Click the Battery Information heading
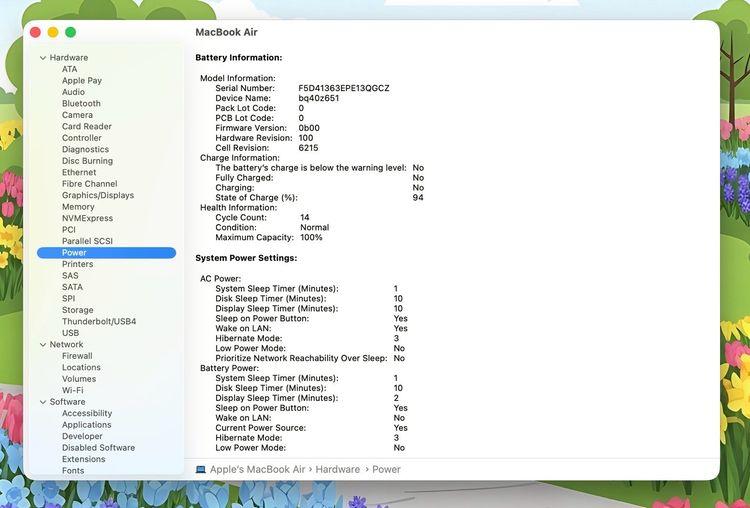Viewport: 750px width, 508px height. [x=239, y=58]
